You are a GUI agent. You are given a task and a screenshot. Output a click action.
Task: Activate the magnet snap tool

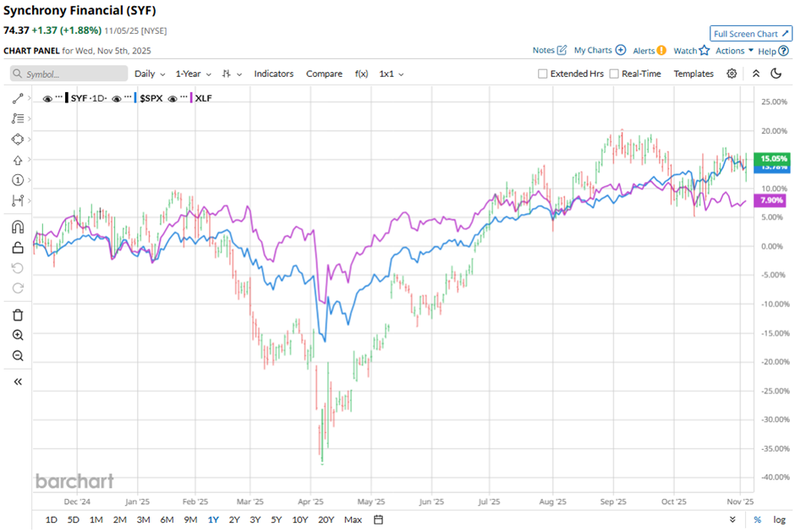[18, 227]
